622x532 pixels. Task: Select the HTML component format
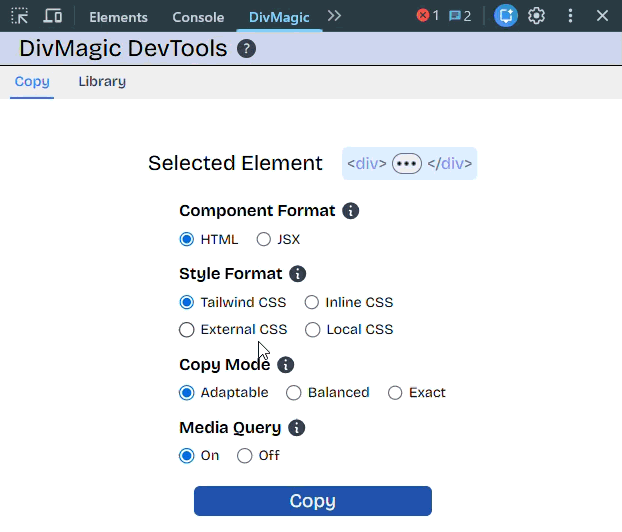click(x=186, y=239)
